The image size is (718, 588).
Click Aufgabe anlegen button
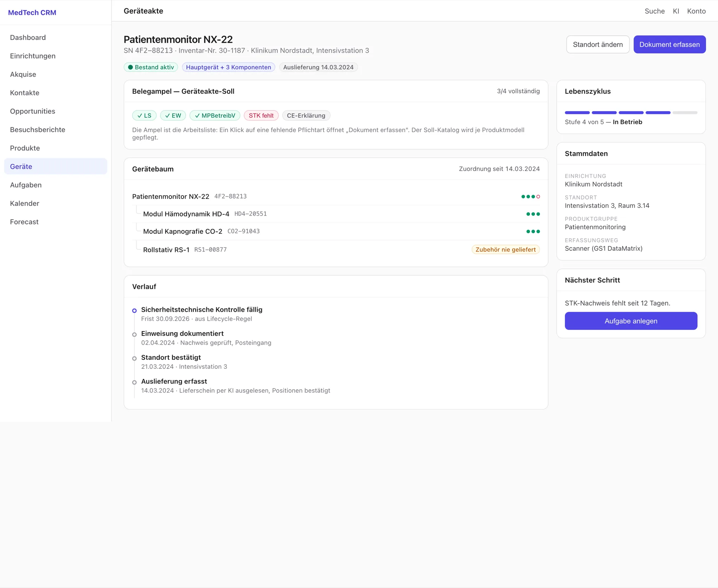[x=631, y=321]
